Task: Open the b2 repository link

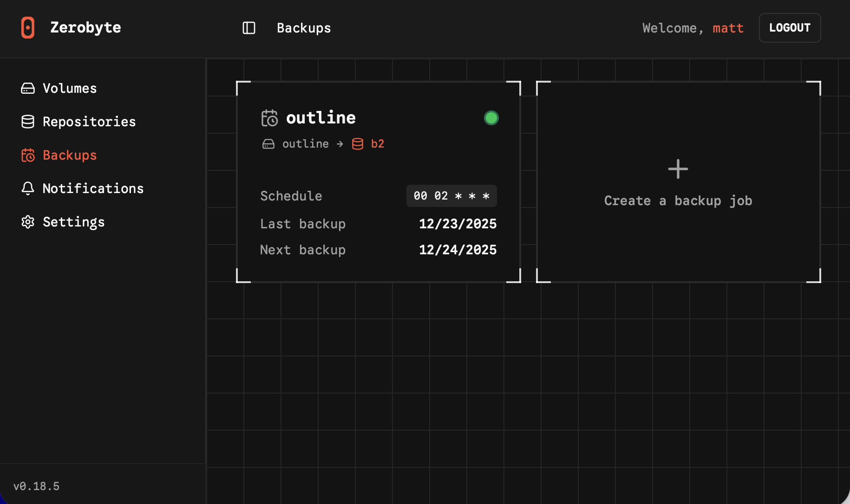Action: click(x=377, y=144)
